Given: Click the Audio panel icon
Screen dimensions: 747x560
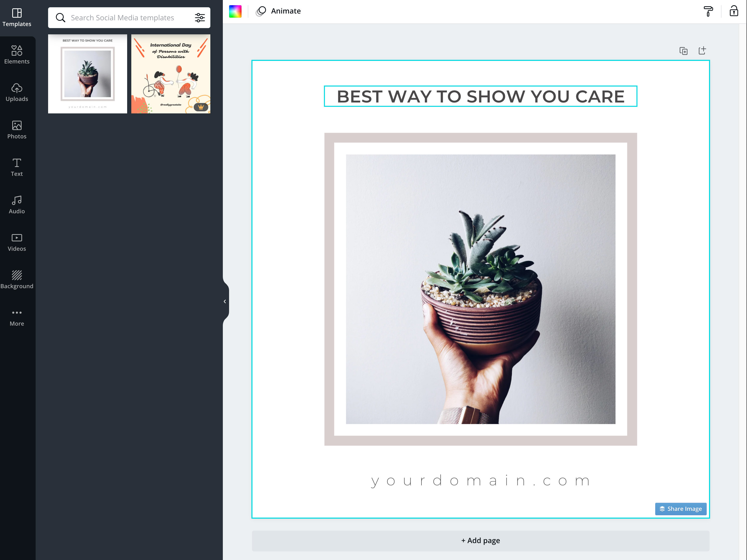Looking at the screenshot, I should coord(16,205).
